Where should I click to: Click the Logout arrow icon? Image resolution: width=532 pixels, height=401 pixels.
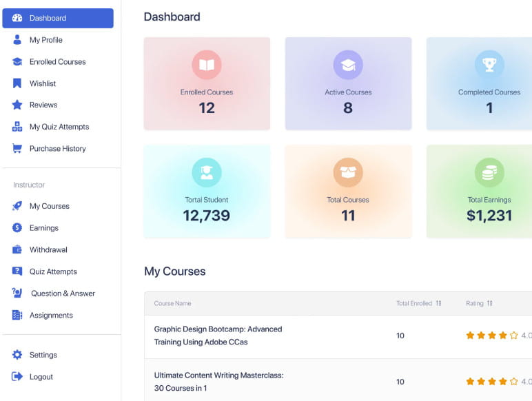[17, 376]
